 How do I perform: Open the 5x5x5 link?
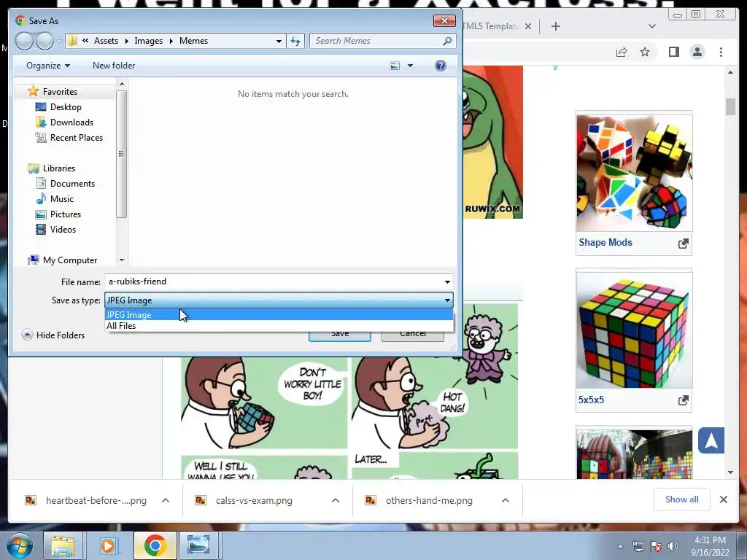pyautogui.click(x=591, y=400)
